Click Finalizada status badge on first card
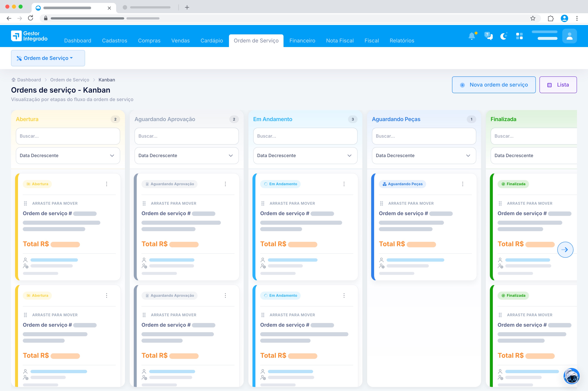 [513, 184]
